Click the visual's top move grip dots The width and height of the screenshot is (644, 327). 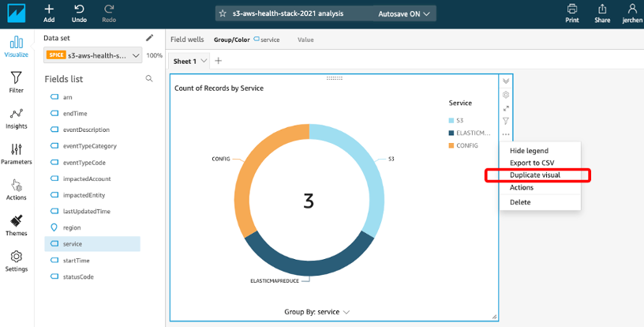click(335, 78)
